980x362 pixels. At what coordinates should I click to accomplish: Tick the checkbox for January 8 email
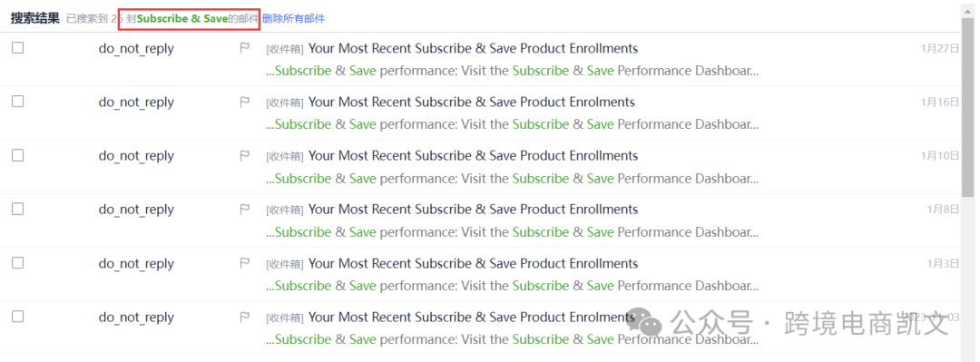coord(17,209)
